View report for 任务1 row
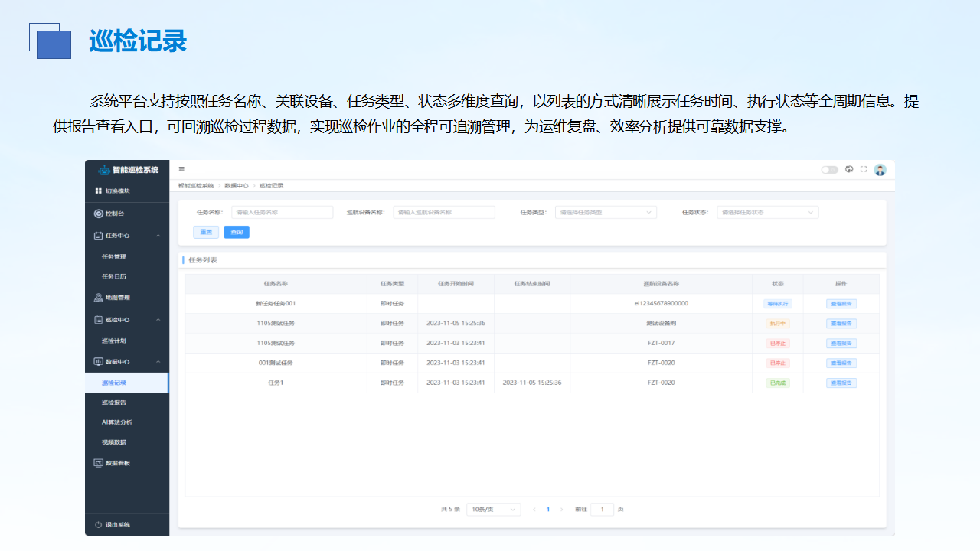 841,383
